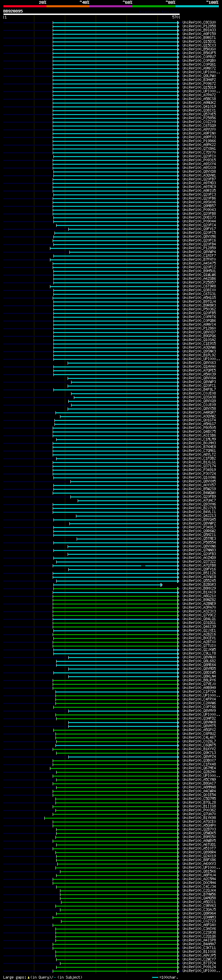The image size is (222, 980).
Task: Click label UniRef100_Q55245
Action: [x=199, y=581]
